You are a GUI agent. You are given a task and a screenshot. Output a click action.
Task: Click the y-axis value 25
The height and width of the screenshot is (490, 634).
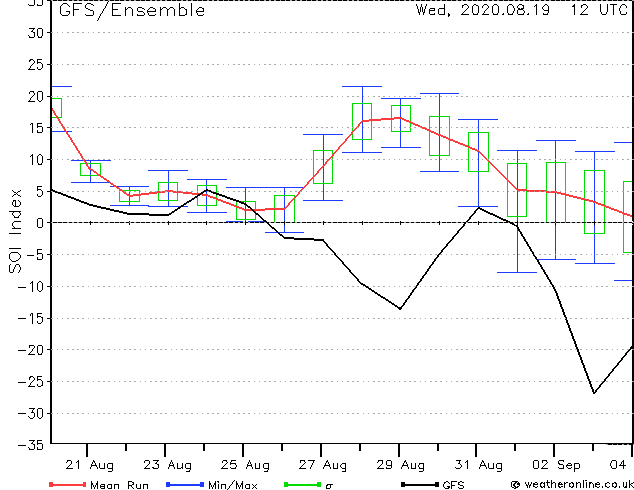(36, 65)
